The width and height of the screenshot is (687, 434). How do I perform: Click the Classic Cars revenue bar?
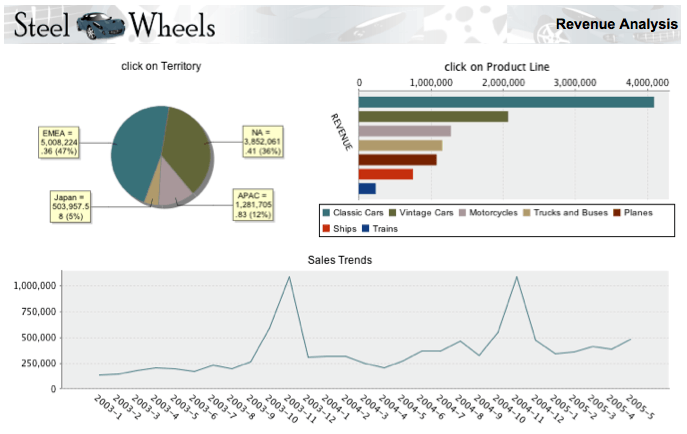[x=506, y=102]
